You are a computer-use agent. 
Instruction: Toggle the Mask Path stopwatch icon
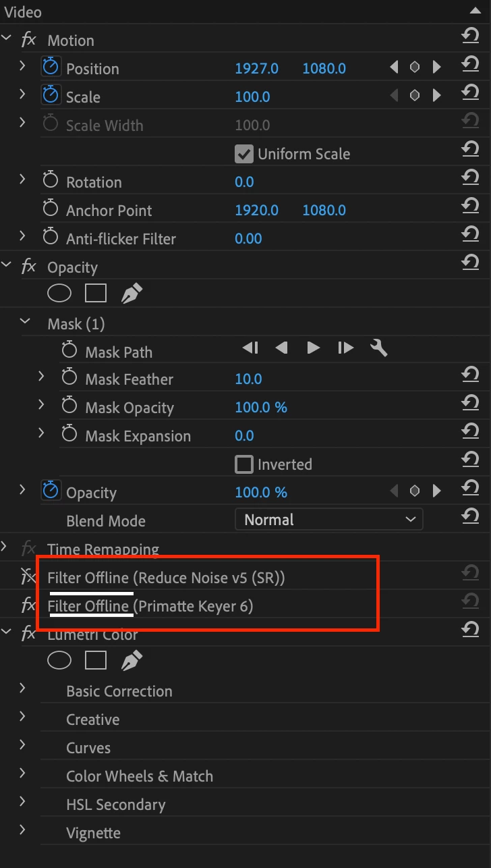69,351
